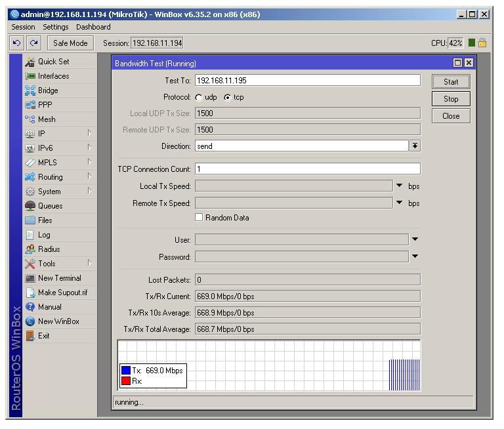Select the udp protocol radio button
The image size is (504, 429).
(199, 98)
